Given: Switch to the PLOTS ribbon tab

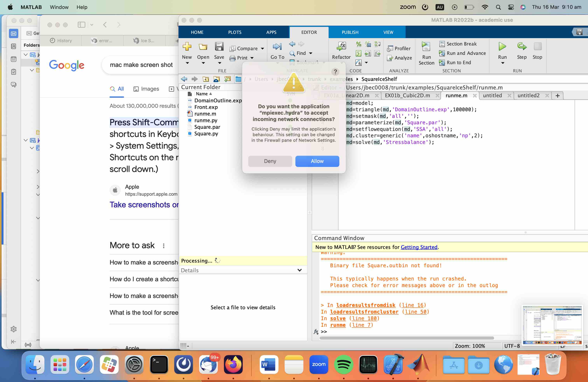Looking at the screenshot, I should coord(234,32).
